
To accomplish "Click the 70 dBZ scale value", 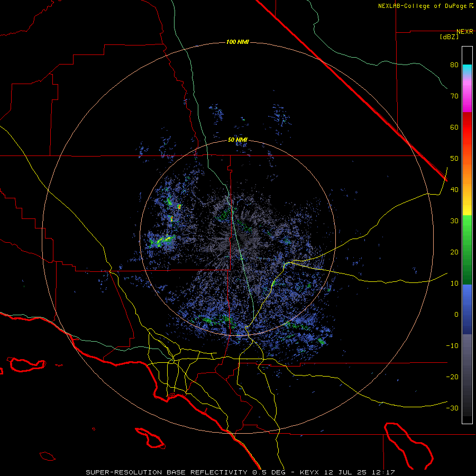I will click(x=454, y=96).
